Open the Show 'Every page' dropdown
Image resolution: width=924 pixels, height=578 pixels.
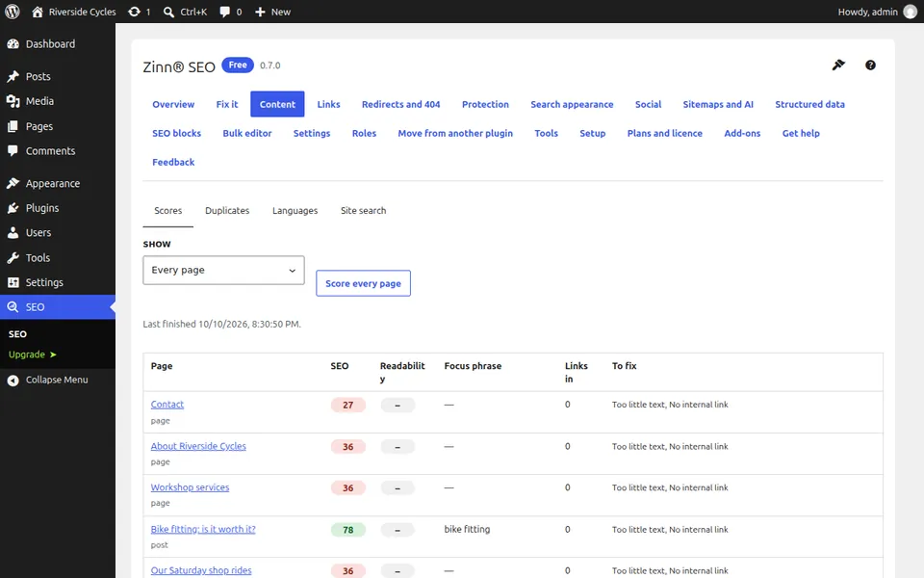223,270
